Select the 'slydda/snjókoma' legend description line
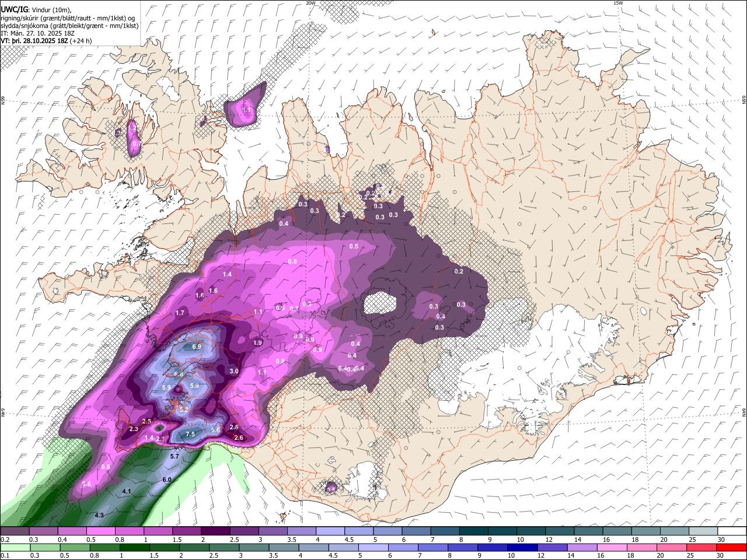 [69, 26]
